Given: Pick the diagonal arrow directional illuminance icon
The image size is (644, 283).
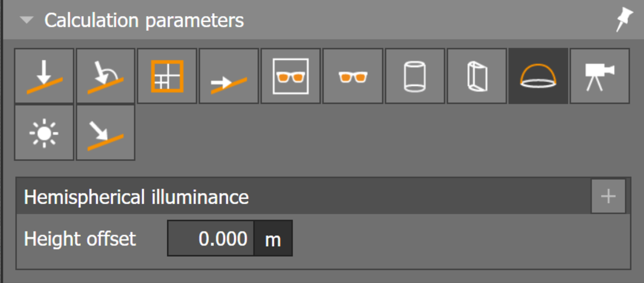Looking at the screenshot, I should click(106, 133).
